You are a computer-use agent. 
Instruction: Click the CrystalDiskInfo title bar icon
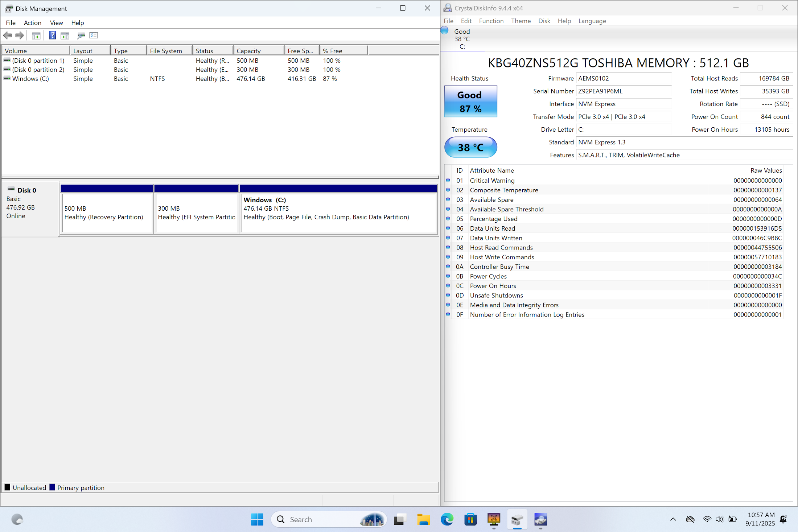point(448,8)
